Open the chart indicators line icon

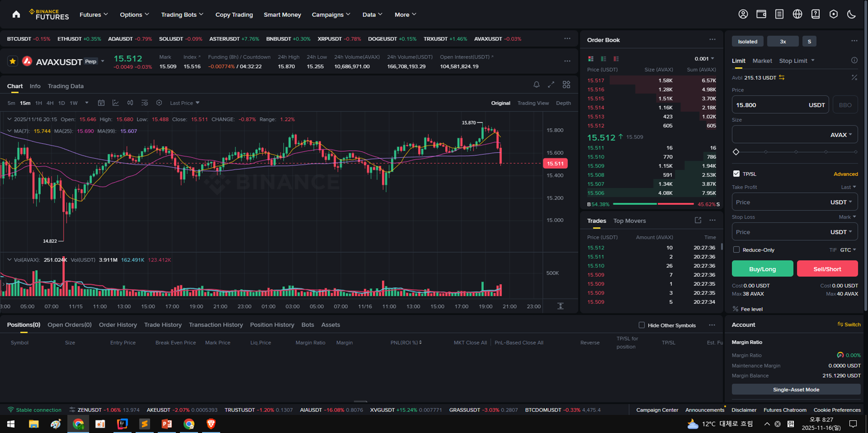[116, 103]
